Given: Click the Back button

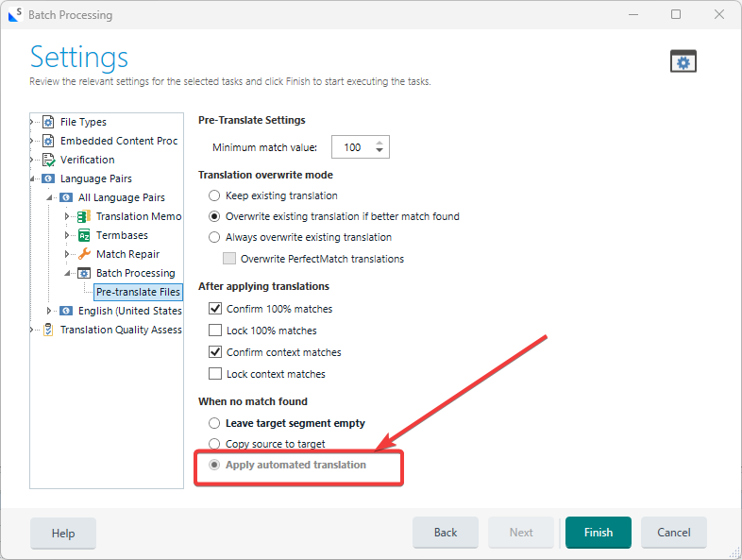Looking at the screenshot, I should pos(446,533).
